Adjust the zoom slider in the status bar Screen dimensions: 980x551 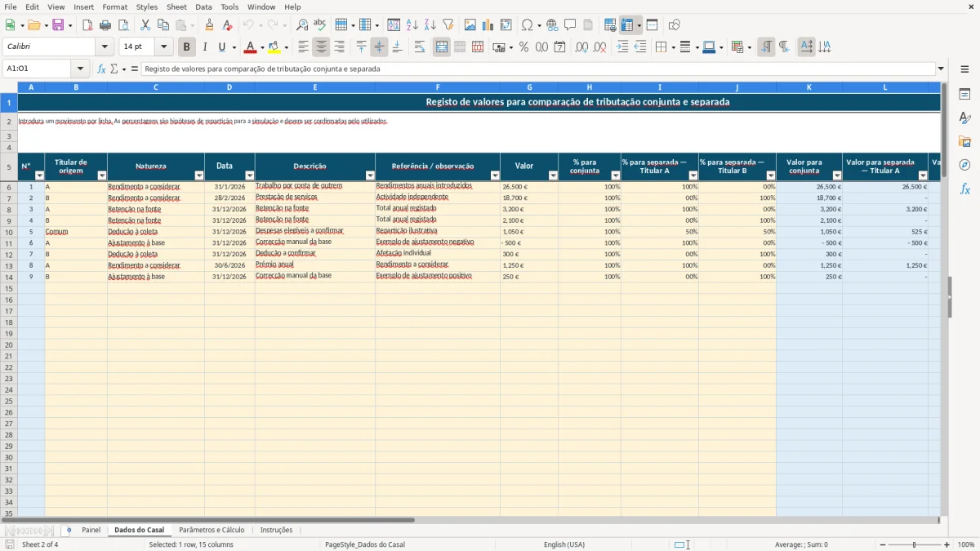point(915,544)
